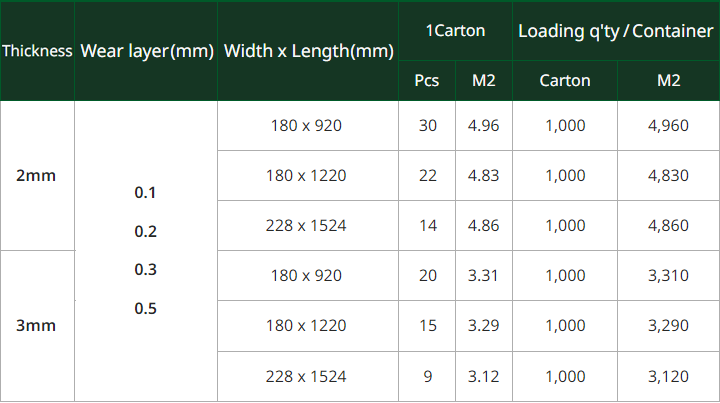The width and height of the screenshot is (720, 403).
Task: Click the Carton sub-header cell
Action: click(565, 81)
